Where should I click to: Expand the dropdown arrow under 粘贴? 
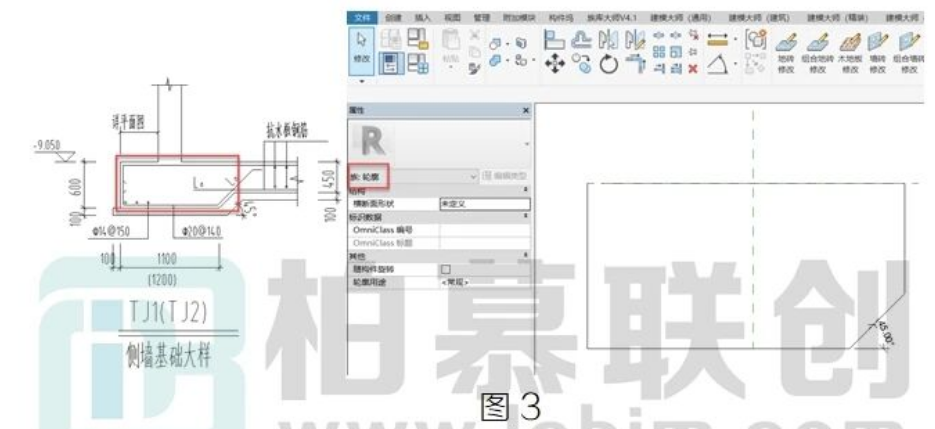pos(451,67)
